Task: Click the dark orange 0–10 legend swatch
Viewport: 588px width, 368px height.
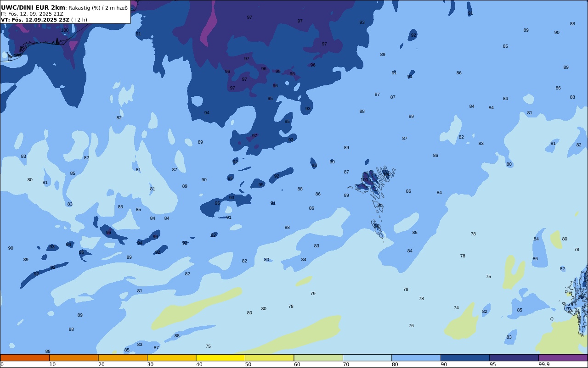Action: 25,357
